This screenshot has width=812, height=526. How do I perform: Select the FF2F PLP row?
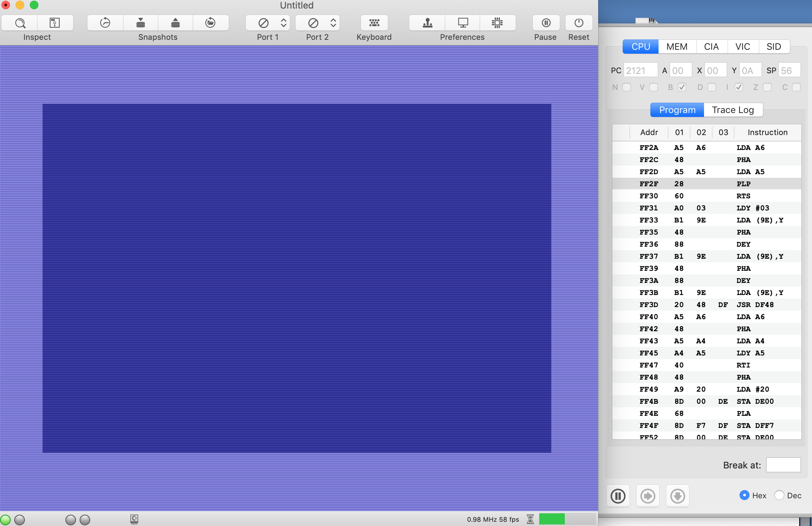coord(707,184)
